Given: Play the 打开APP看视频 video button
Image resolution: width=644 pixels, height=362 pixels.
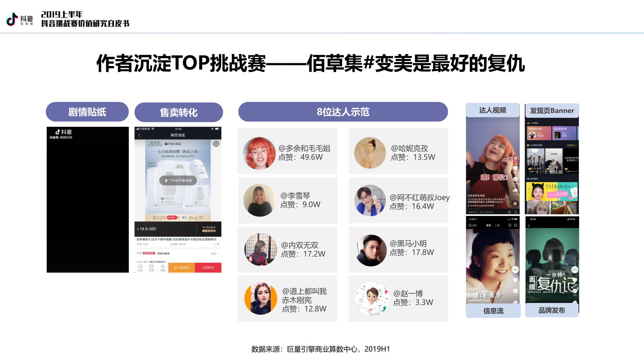Looking at the screenshot, I should [x=178, y=180].
